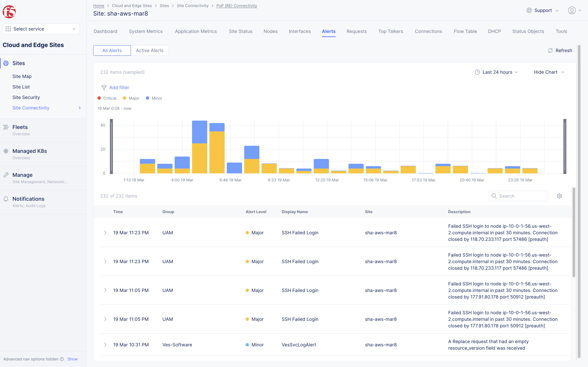
Task: Click the Fleets section icon
Action: coord(6,127)
